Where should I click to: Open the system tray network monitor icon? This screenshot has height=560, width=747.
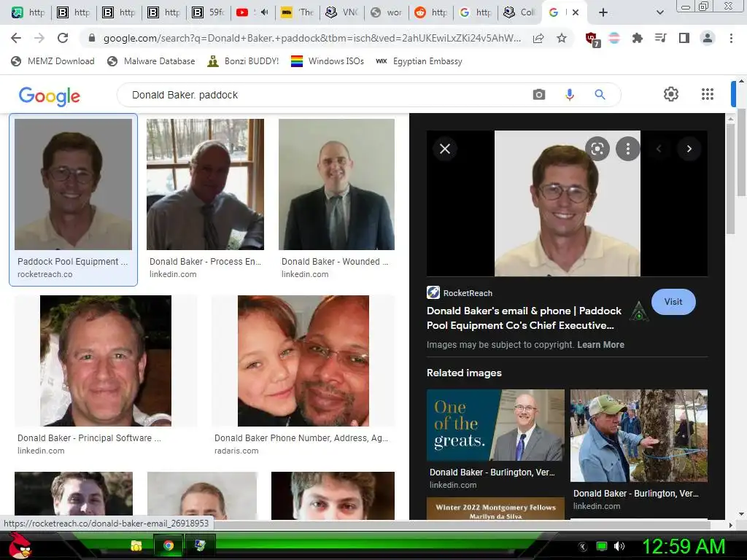602,546
